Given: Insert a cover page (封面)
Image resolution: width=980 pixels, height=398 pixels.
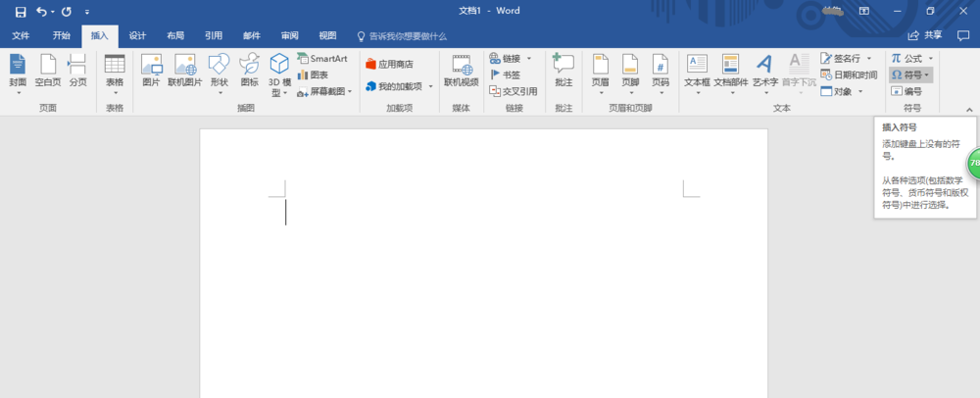Looking at the screenshot, I should click(x=18, y=71).
